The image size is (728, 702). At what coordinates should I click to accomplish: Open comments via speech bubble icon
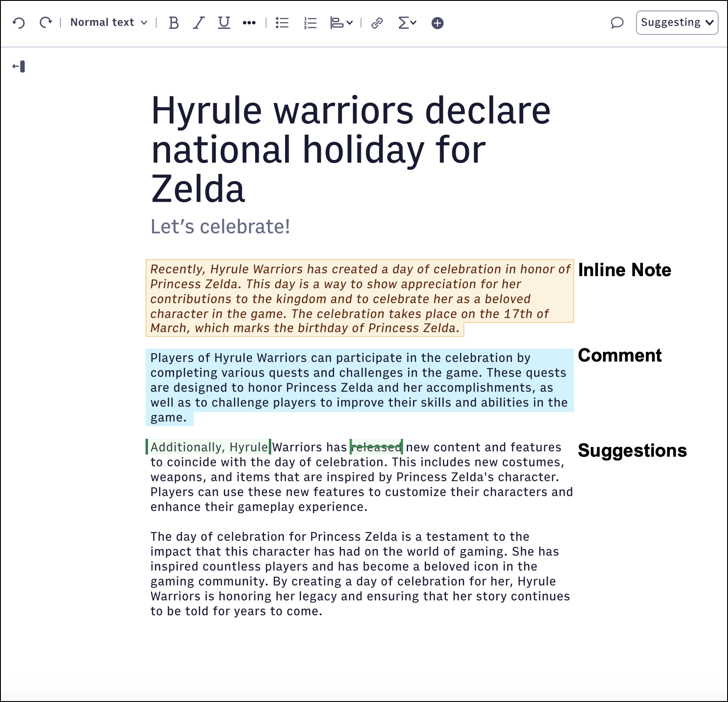617,22
